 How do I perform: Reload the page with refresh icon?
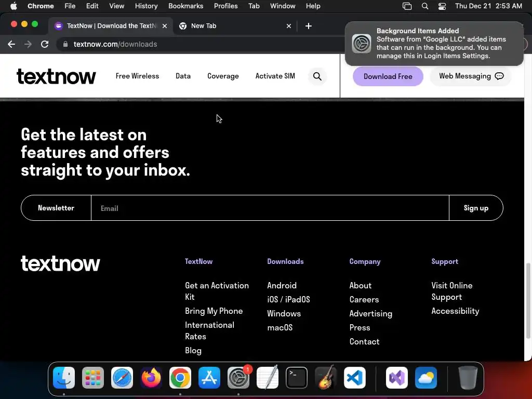45,44
